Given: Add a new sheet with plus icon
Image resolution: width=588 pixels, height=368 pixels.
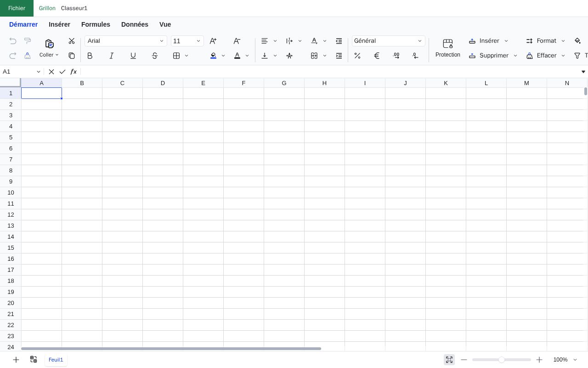Looking at the screenshot, I should pyautogui.click(x=16, y=360).
